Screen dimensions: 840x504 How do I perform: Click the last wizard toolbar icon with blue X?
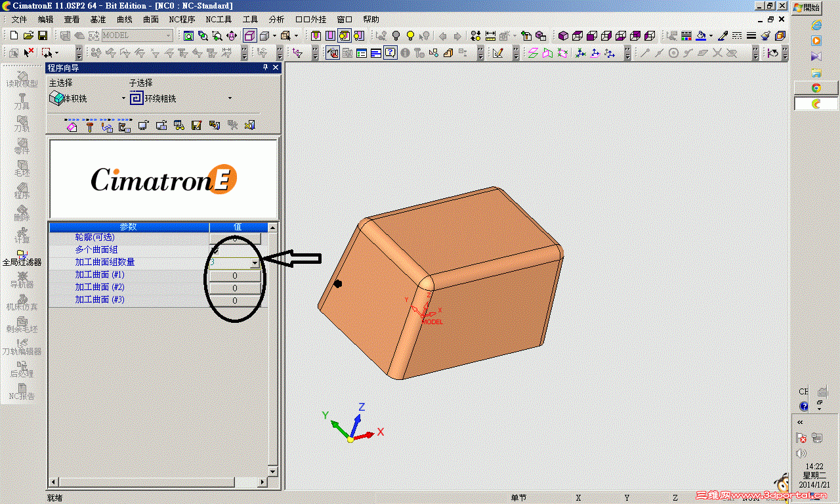point(249,125)
